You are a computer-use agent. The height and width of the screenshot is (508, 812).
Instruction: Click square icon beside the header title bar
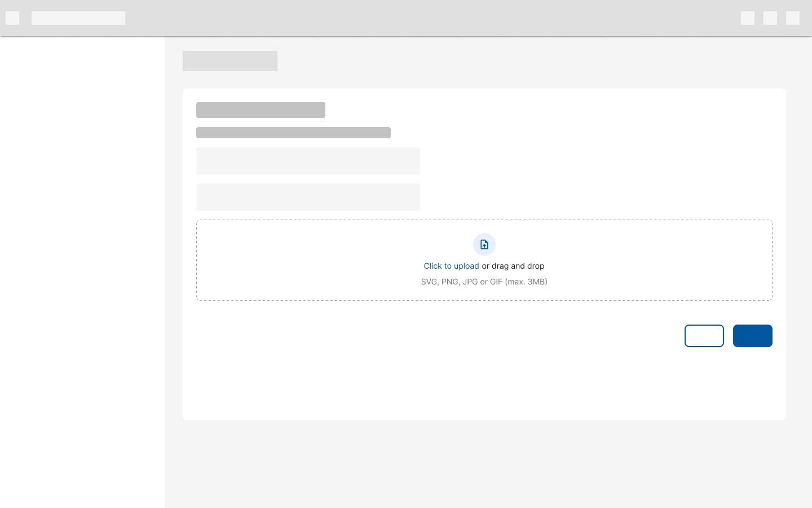click(x=12, y=18)
